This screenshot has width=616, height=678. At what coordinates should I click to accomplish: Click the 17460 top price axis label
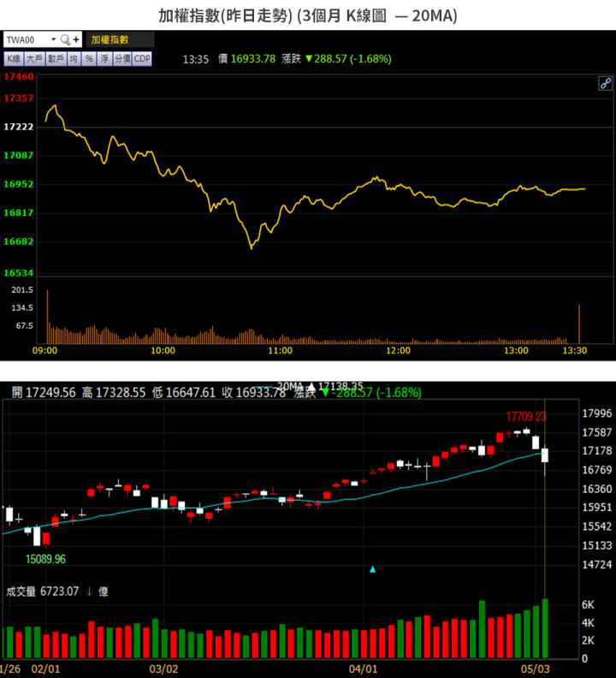tap(19, 76)
